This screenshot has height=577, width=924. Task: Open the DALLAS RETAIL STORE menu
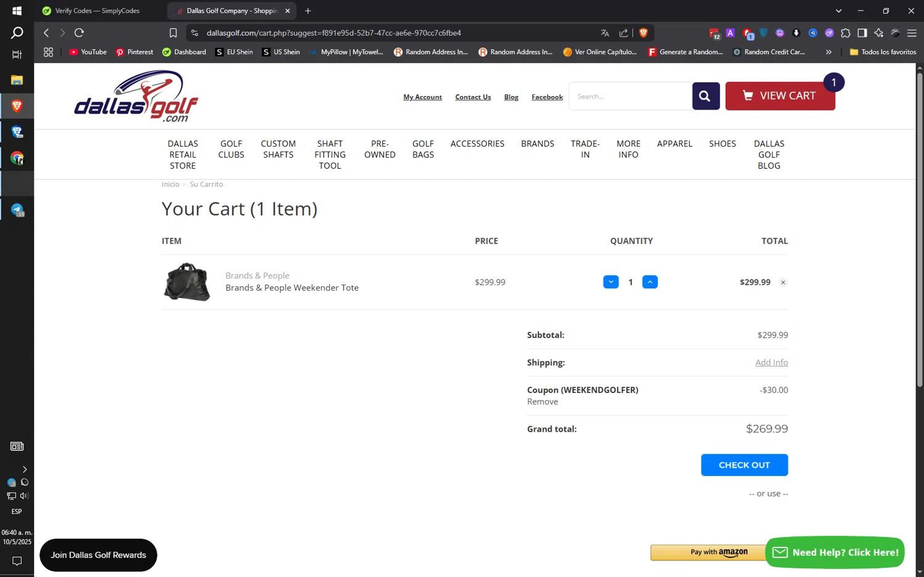tap(183, 155)
